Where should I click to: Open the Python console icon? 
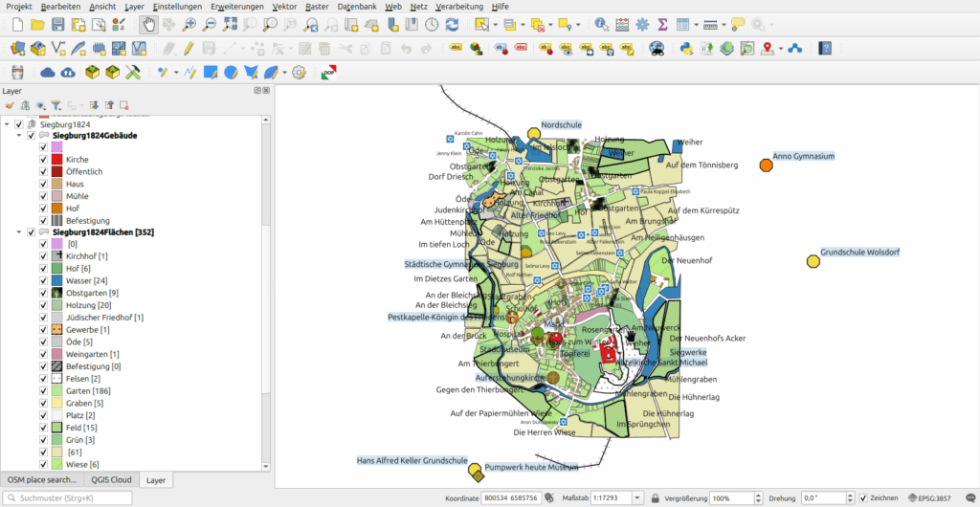pos(685,48)
